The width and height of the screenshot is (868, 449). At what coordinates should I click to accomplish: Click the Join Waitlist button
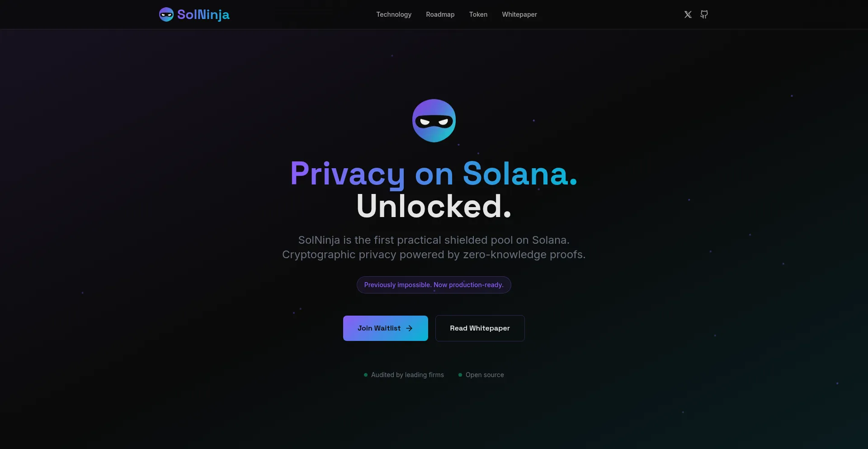[386, 328]
